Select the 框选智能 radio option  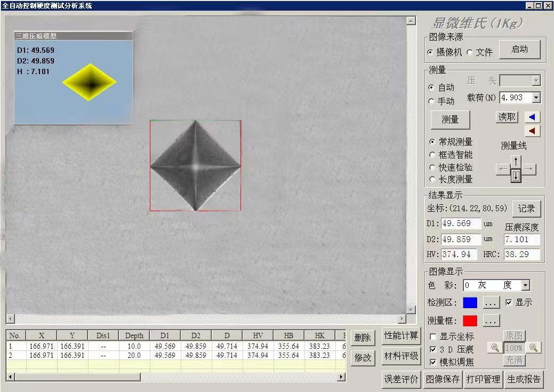pyautogui.click(x=432, y=155)
